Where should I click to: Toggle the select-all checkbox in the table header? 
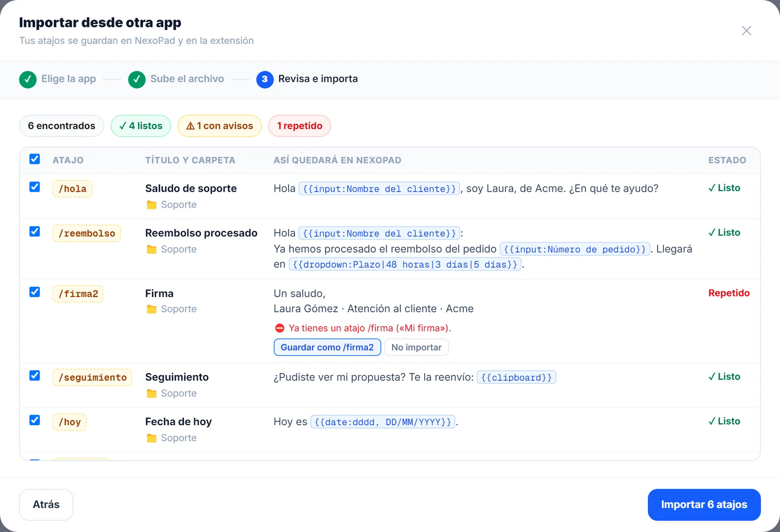point(35,159)
